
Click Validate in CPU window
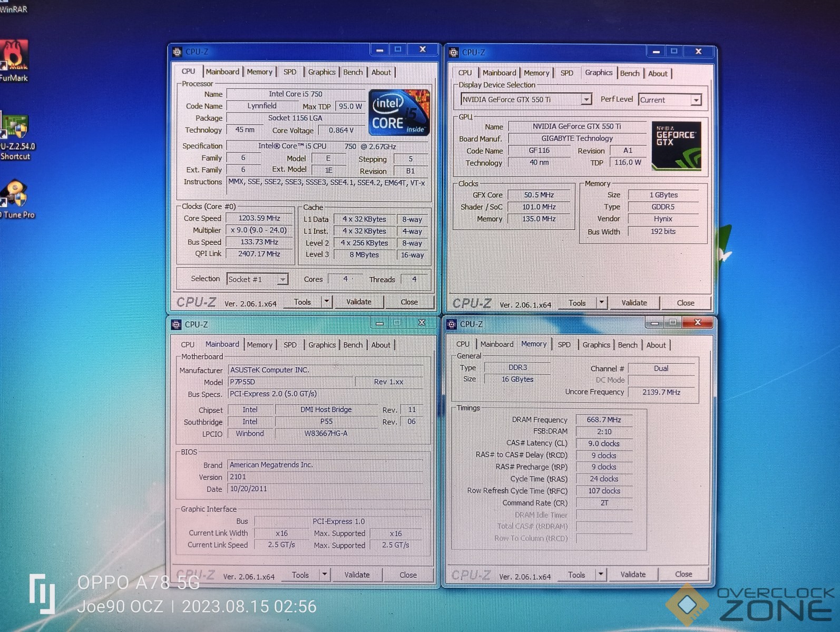[x=359, y=302]
